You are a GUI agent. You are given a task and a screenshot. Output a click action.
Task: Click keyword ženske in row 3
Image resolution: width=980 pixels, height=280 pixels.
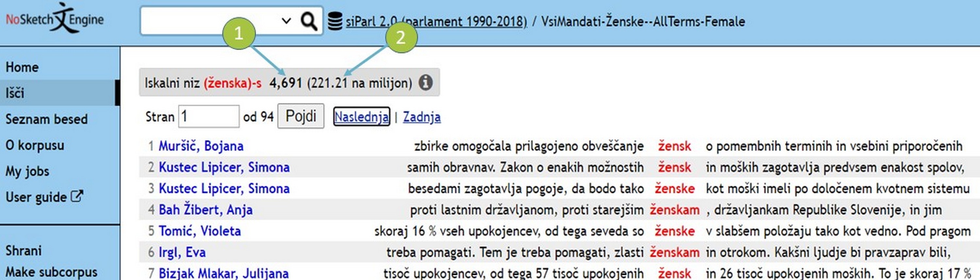[675, 188]
